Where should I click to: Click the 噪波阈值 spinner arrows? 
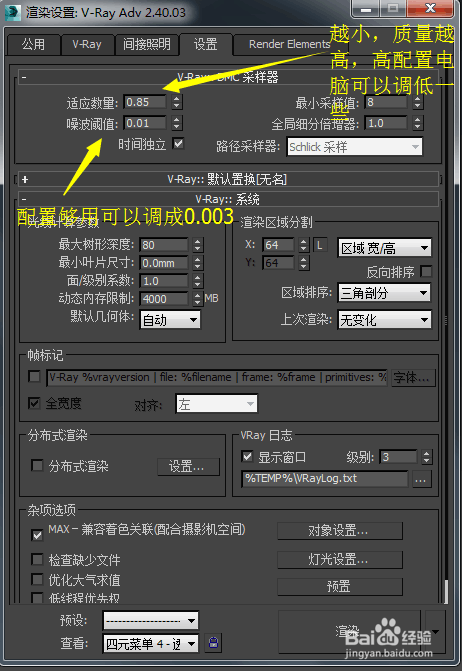pos(176,123)
